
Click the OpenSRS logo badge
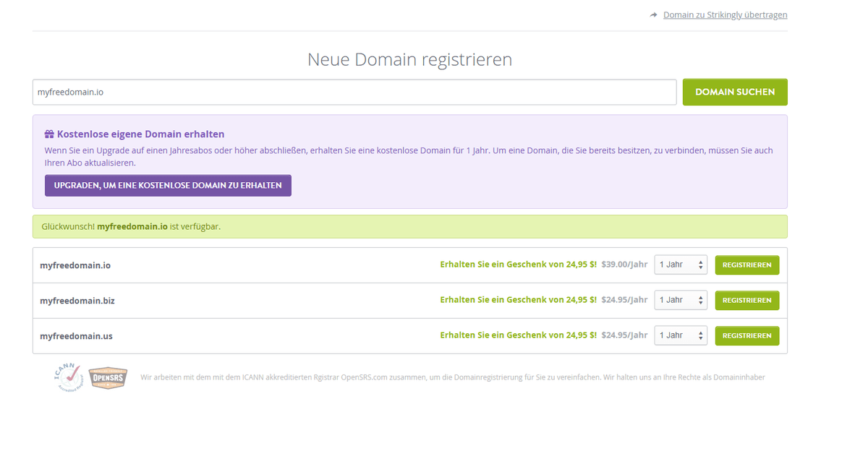[108, 377]
